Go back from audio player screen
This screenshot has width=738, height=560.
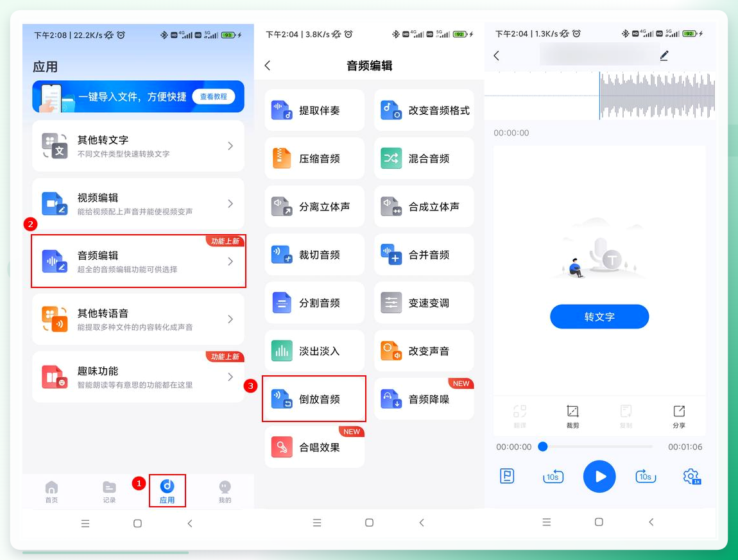click(x=497, y=56)
